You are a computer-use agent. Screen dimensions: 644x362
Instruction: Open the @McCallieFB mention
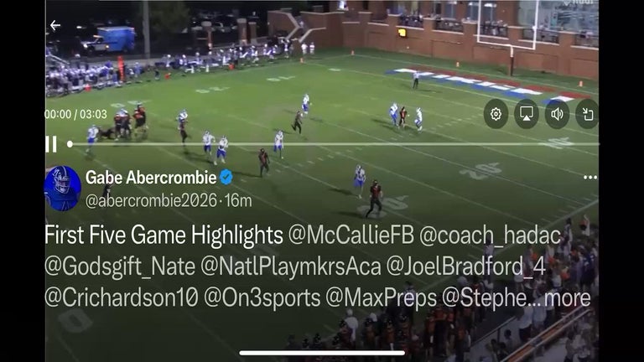[351, 235]
